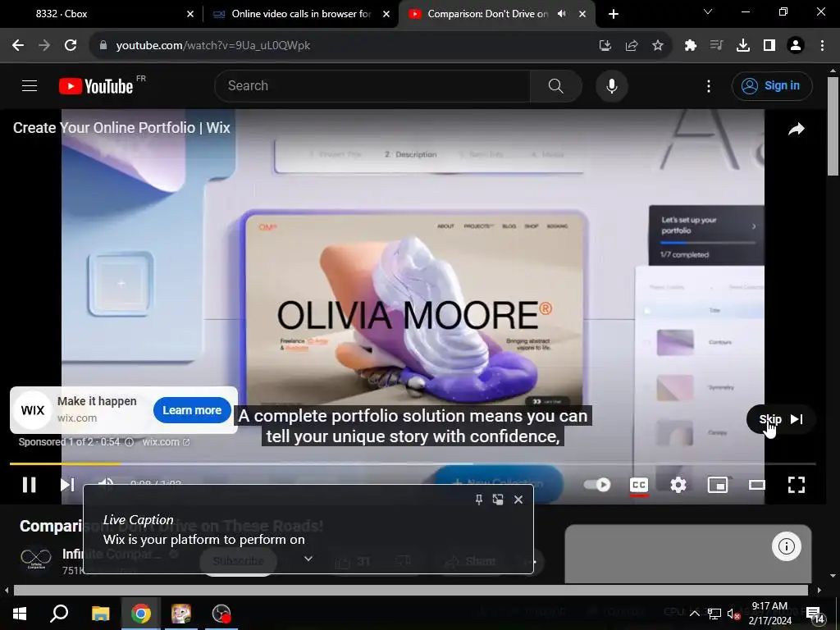Go to YouTube home via logo
This screenshot has width=840, height=630.
pos(96,85)
